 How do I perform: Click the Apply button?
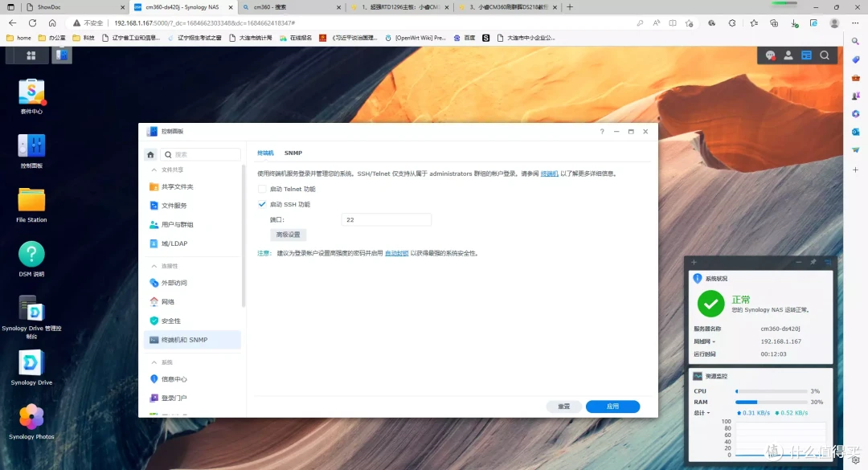612,407
